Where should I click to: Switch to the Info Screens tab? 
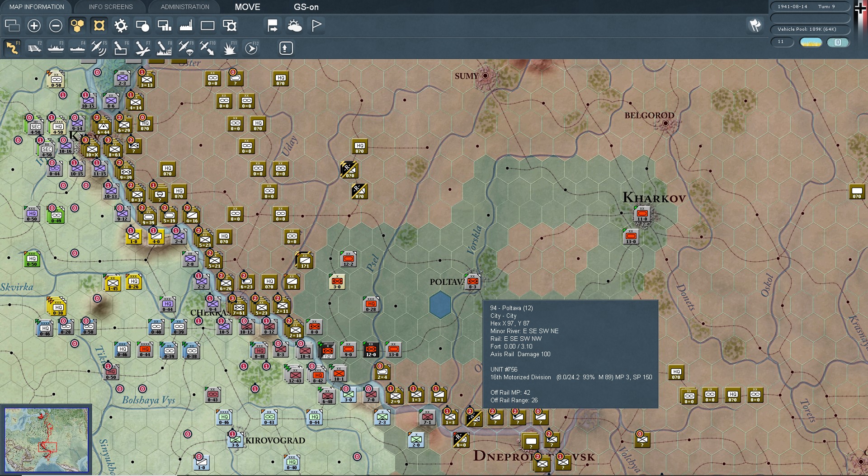pos(111,7)
